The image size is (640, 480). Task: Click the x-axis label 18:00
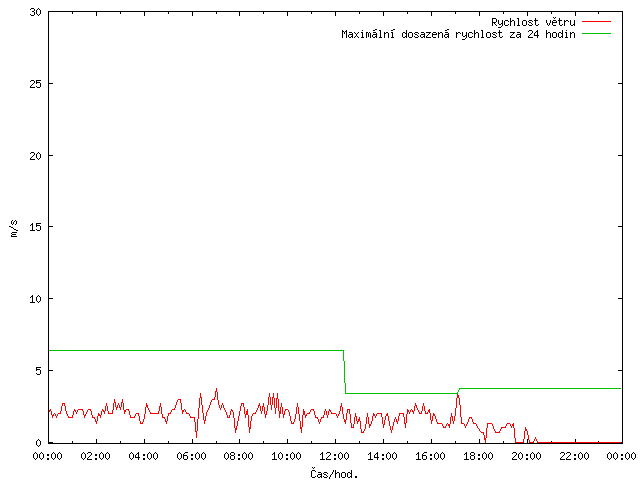point(478,456)
